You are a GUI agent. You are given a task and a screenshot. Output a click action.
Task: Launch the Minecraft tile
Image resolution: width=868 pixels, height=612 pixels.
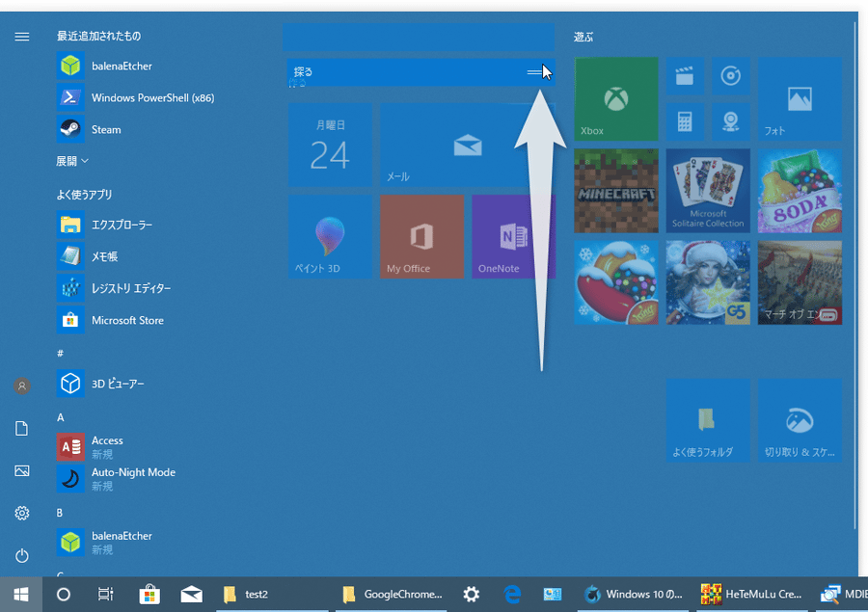(616, 191)
